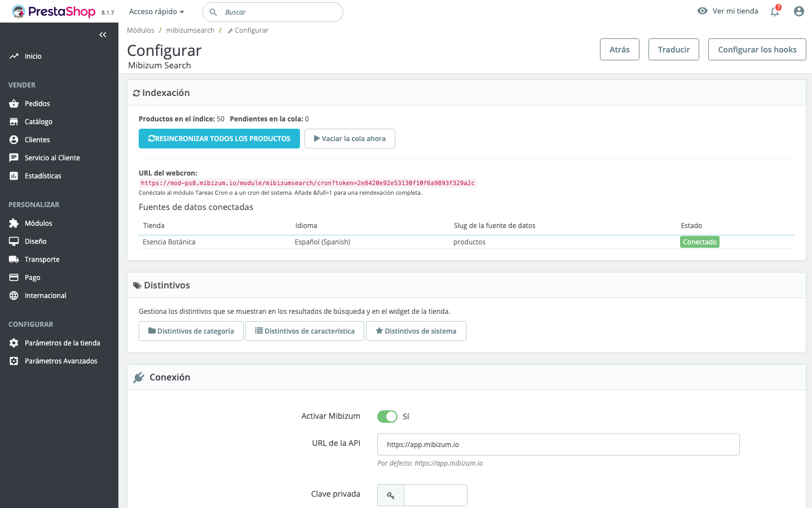Click Configurar los hooks button
Image resolution: width=812 pixels, height=508 pixels.
pyautogui.click(x=757, y=50)
